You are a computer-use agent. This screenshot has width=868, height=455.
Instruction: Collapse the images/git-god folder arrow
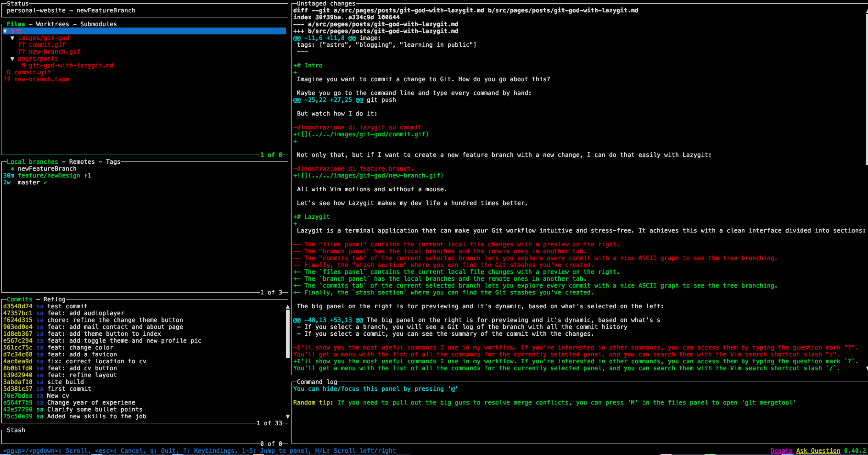pos(12,38)
